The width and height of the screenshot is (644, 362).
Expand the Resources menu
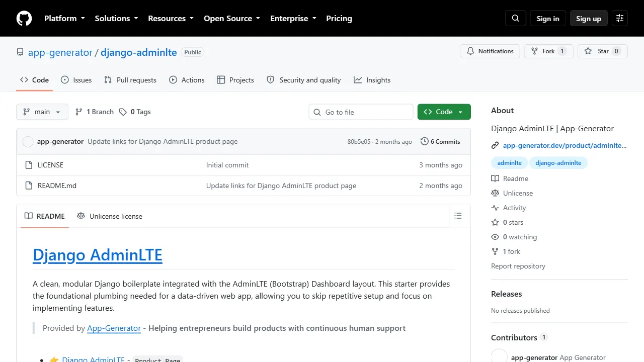(x=171, y=18)
